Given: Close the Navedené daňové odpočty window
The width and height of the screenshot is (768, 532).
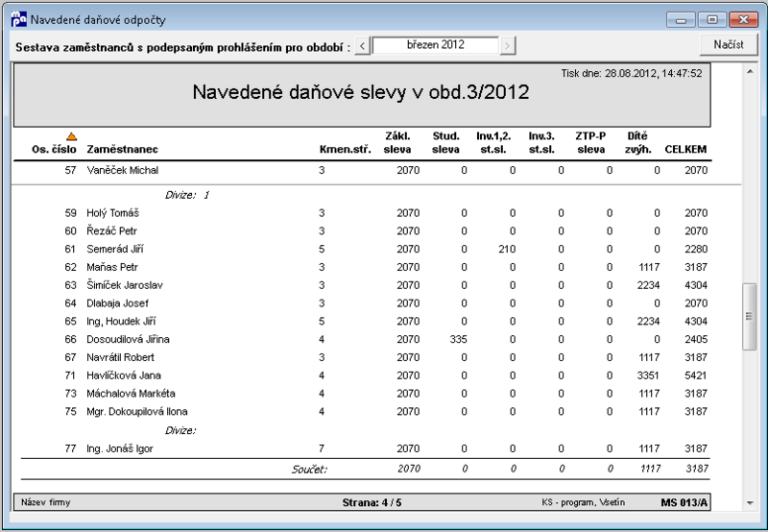Looking at the screenshot, I should click(x=743, y=20).
